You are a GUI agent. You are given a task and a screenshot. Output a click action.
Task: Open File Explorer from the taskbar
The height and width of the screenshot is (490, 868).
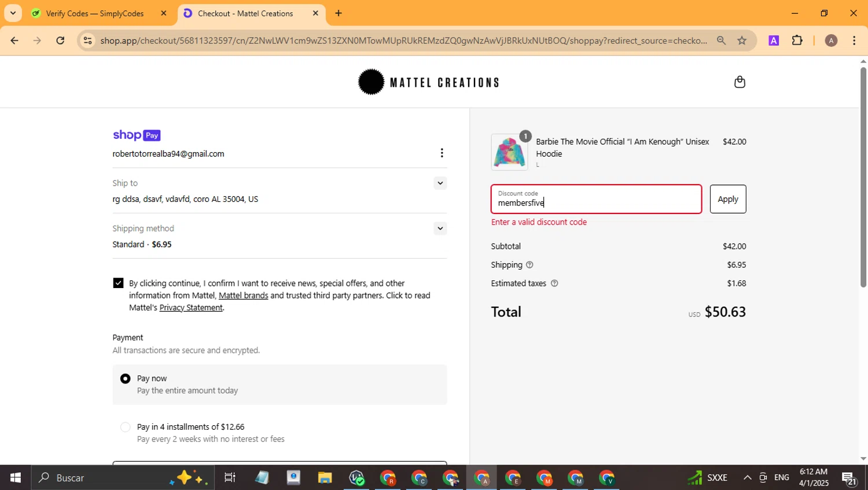tap(325, 478)
